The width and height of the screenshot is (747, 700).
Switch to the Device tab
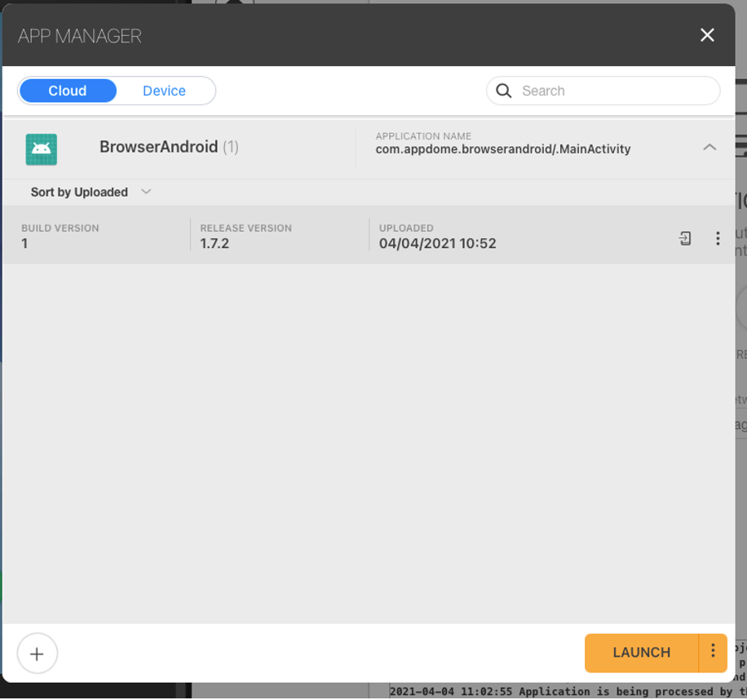point(164,91)
